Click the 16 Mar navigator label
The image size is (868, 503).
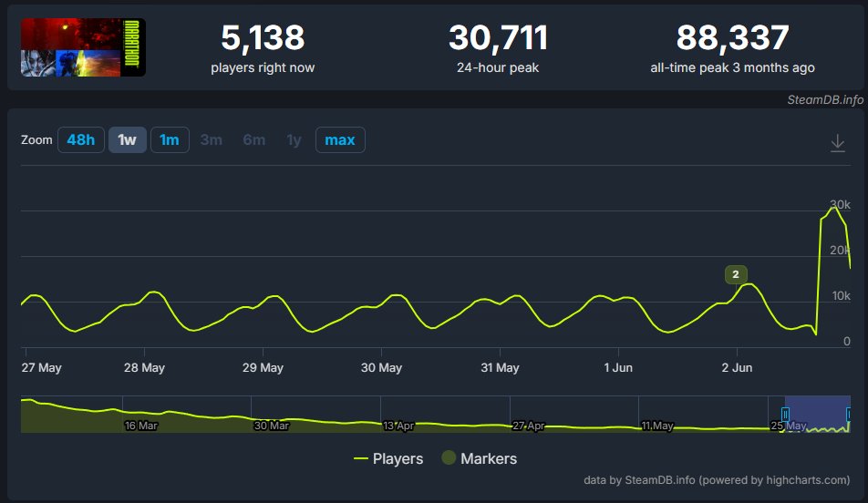click(x=141, y=426)
